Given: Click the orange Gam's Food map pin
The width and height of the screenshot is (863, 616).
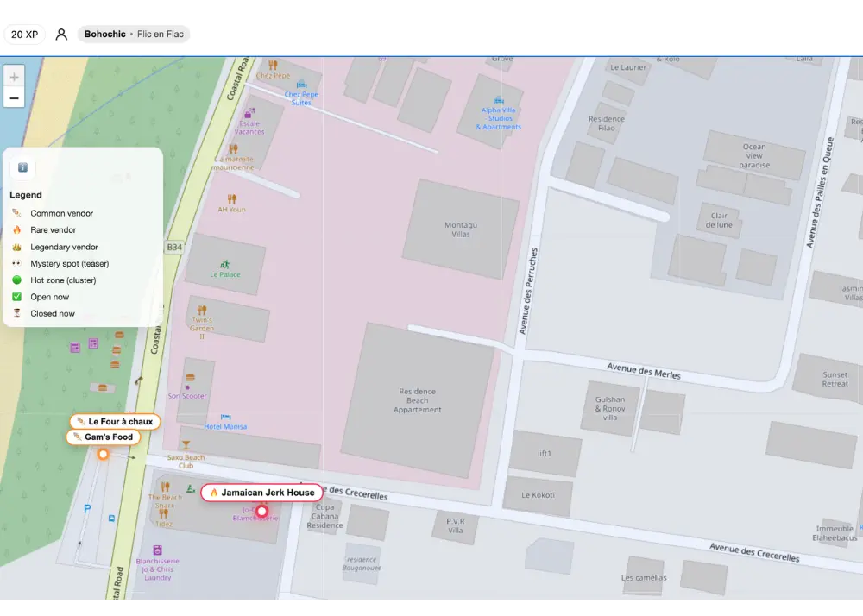Looking at the screenshot, I should coord(103,455).
